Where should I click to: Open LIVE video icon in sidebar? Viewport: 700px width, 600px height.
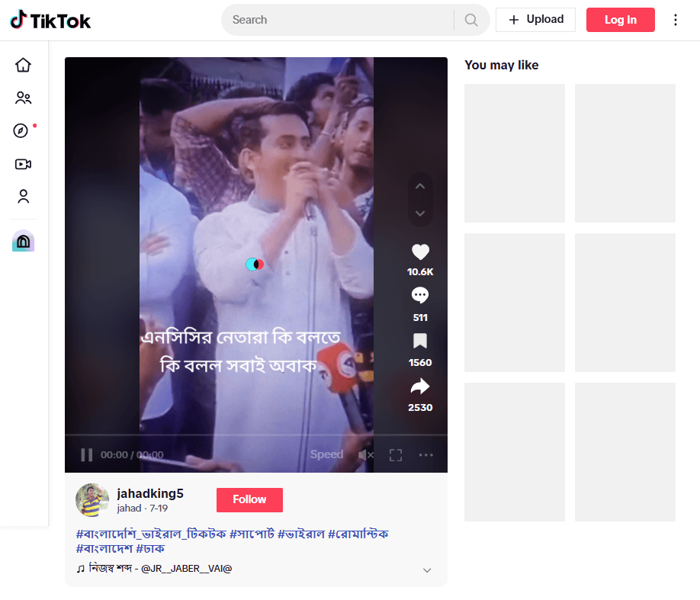(x=23, y=164)
